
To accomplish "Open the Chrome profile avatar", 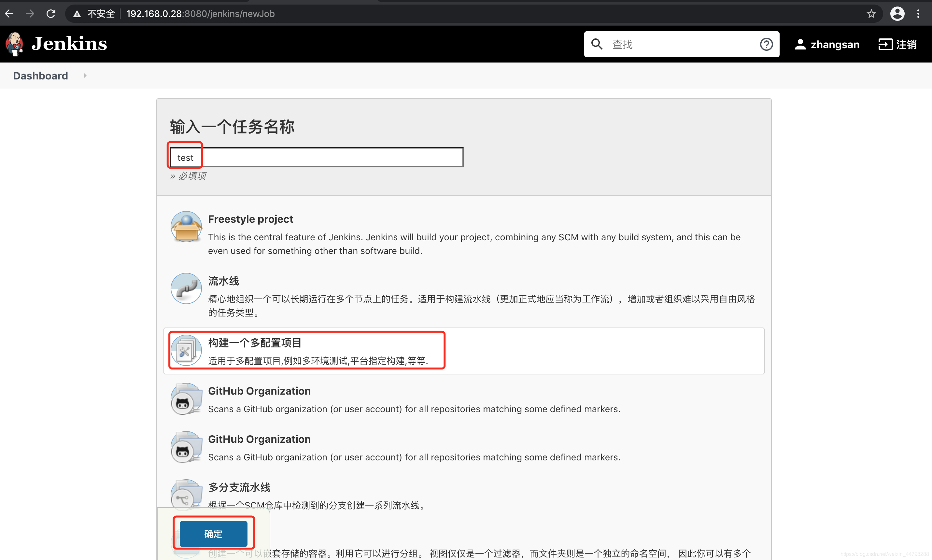I will pos(897,14).
